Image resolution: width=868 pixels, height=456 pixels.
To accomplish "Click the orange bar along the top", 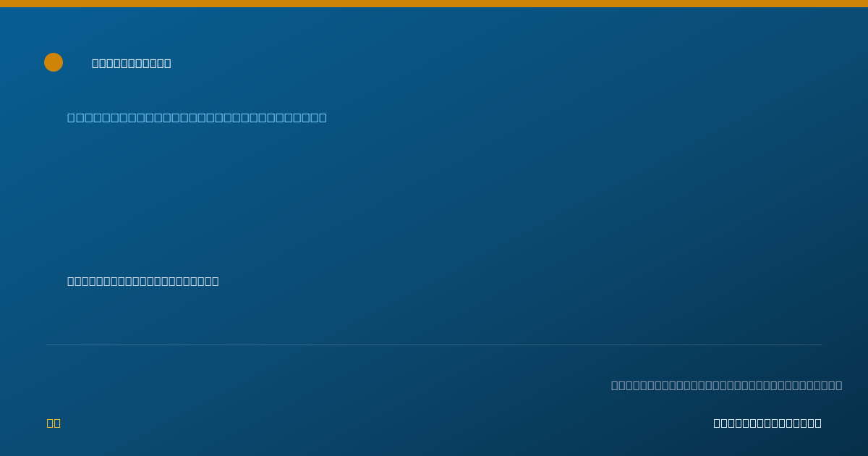I will 434,4.
